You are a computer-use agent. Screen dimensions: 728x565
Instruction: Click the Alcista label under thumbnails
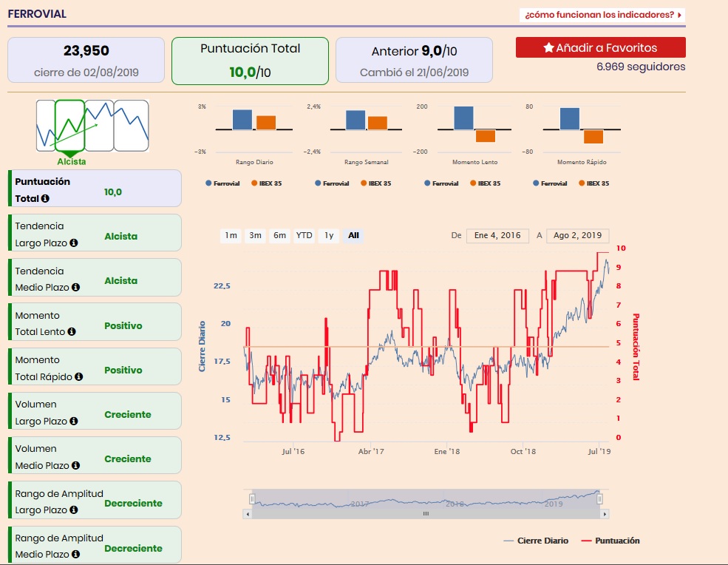tap(72, 162)
